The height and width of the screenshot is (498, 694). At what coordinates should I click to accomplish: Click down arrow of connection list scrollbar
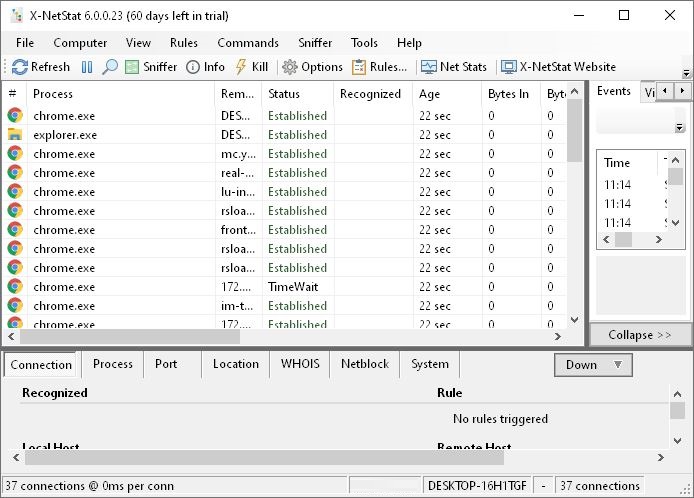574,320
